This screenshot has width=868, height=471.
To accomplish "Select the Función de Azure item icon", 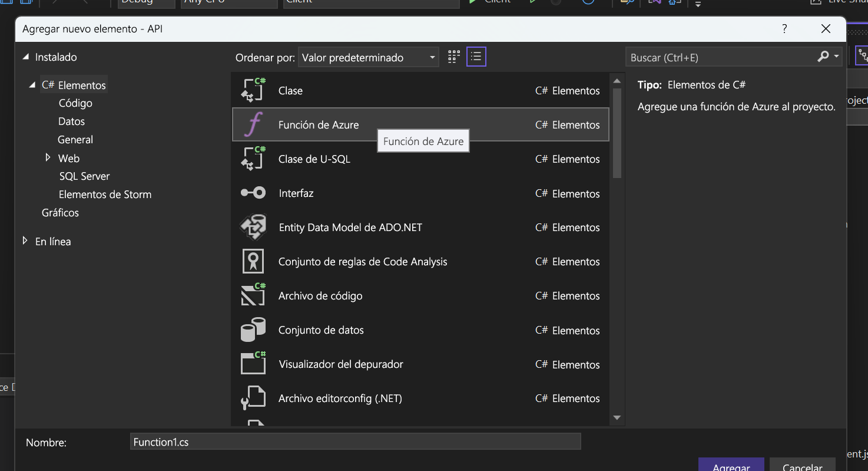I will click(253, 124).
